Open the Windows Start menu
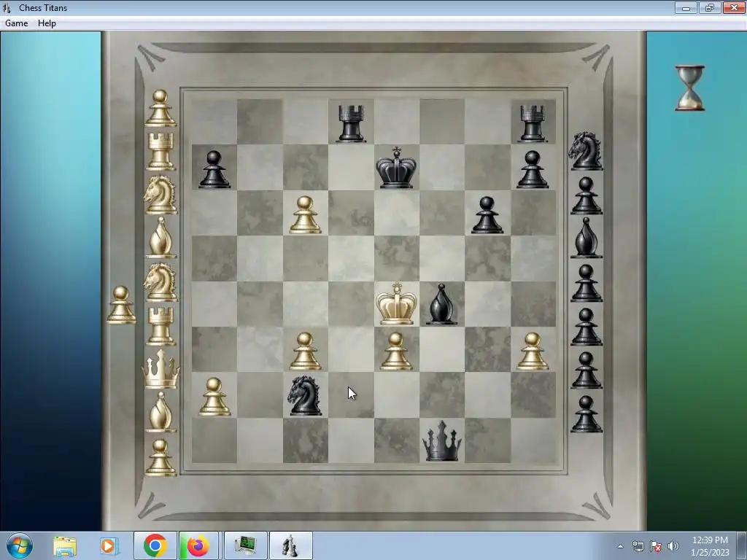 (20, 545)
